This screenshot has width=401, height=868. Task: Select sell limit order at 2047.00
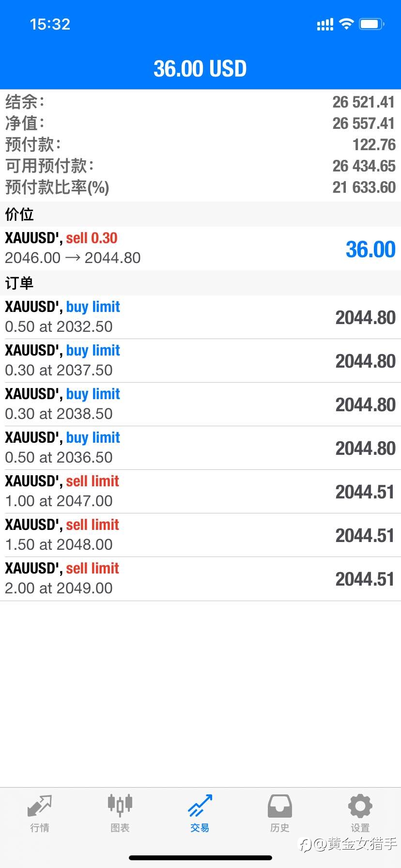tap(200, 491)
